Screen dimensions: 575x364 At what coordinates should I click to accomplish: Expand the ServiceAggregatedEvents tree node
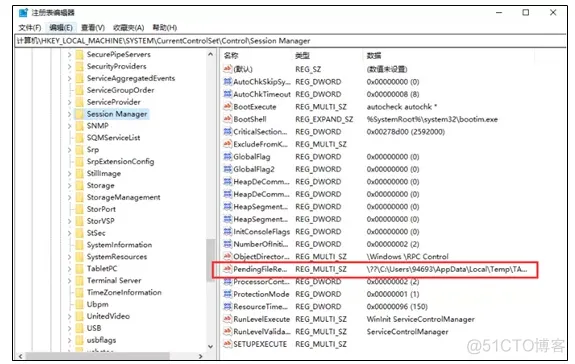pos(69,78)
